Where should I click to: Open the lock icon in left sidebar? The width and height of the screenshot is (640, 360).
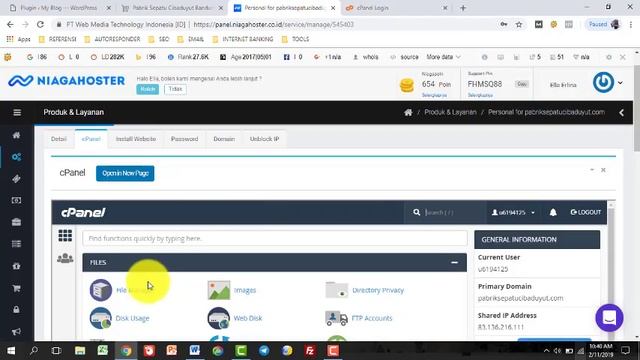pos(16,310)
